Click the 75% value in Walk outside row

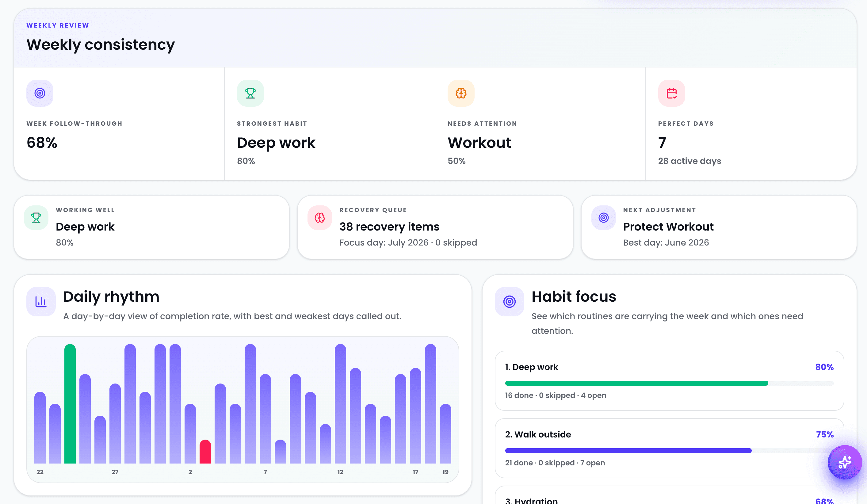(x=825, y=434)
